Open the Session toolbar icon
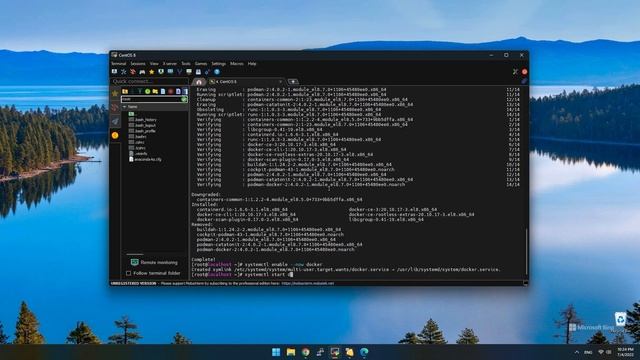The width and height of the screenshot is (640, 360). (x=114, y=72)
